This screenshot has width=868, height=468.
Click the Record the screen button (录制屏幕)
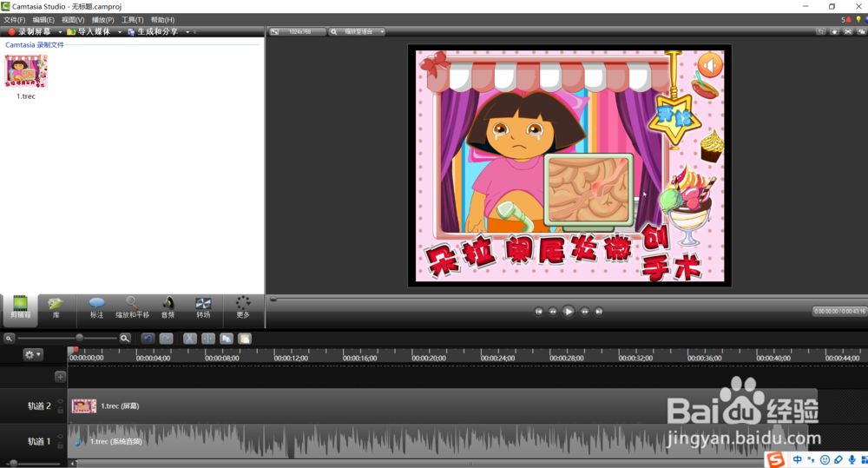[30, 31]
